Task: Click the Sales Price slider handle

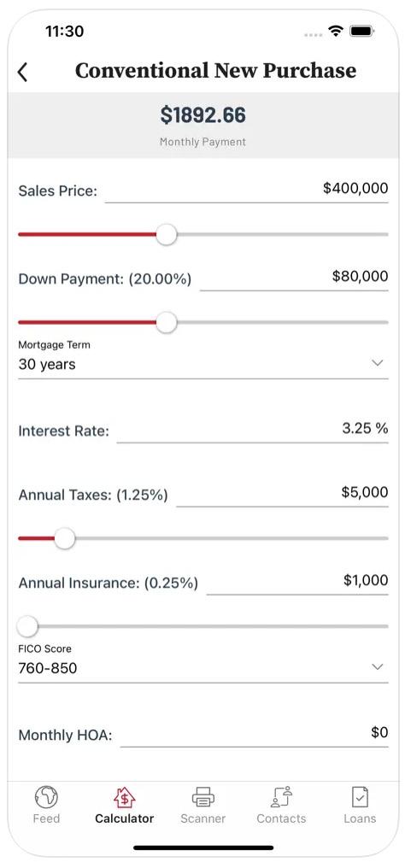Action: [x=166, y=235]
